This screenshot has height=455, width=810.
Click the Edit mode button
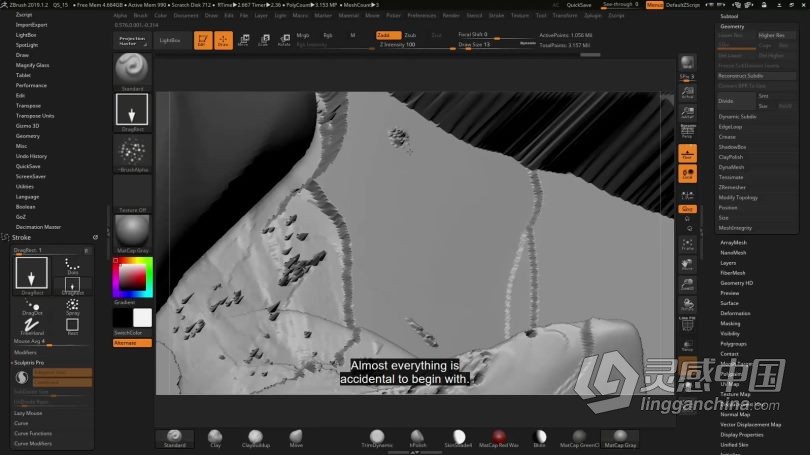(203, 40)
